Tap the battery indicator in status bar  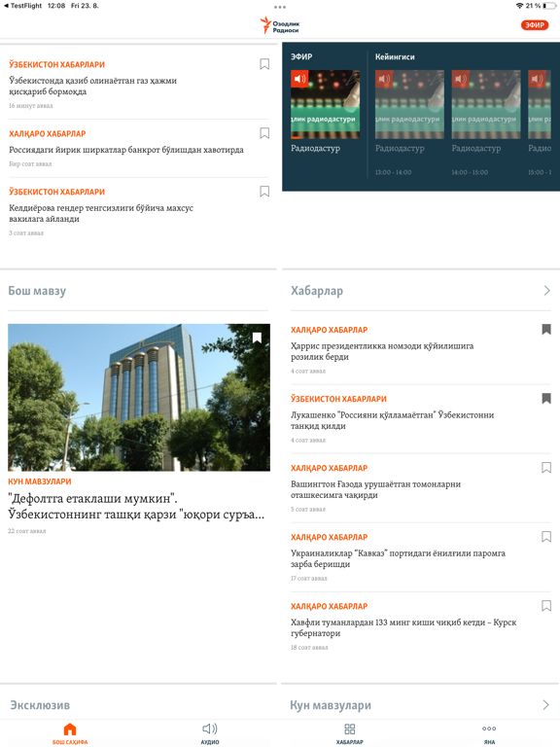tap(549, 6)
